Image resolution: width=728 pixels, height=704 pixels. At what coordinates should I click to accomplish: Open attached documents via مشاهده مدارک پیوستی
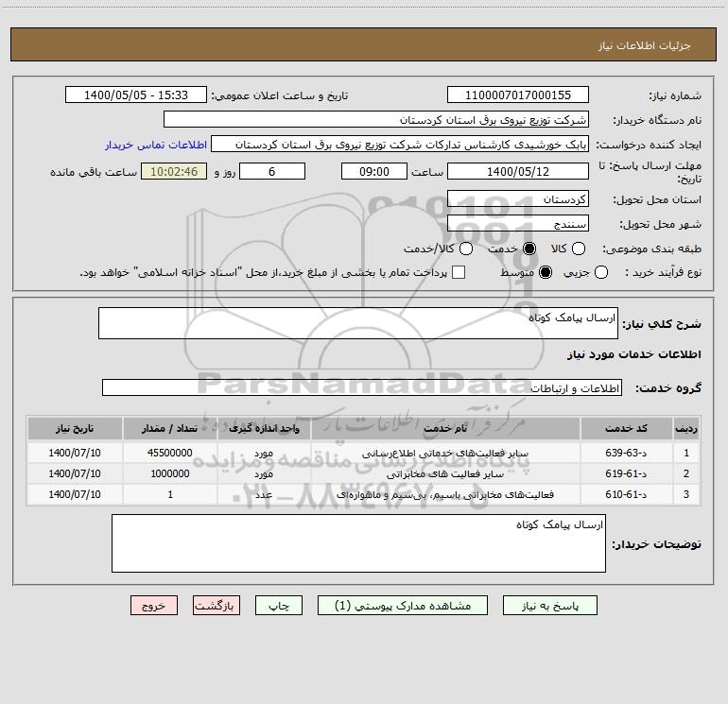coord(403,606)
